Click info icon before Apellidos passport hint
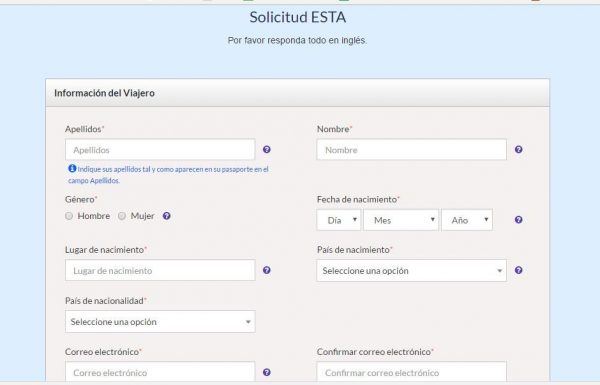Image resolution: width=600 pixels, height=385 pixels. (72, 168)
